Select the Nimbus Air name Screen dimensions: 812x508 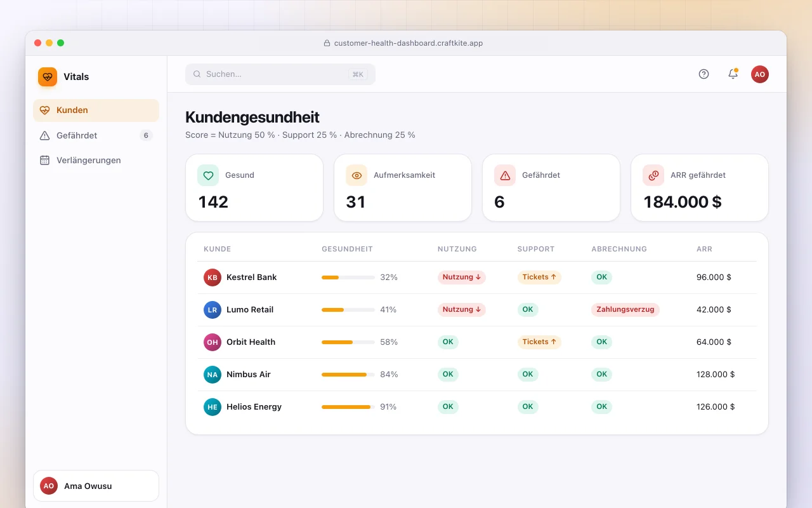pyautogui.click(x=249, y=375)
